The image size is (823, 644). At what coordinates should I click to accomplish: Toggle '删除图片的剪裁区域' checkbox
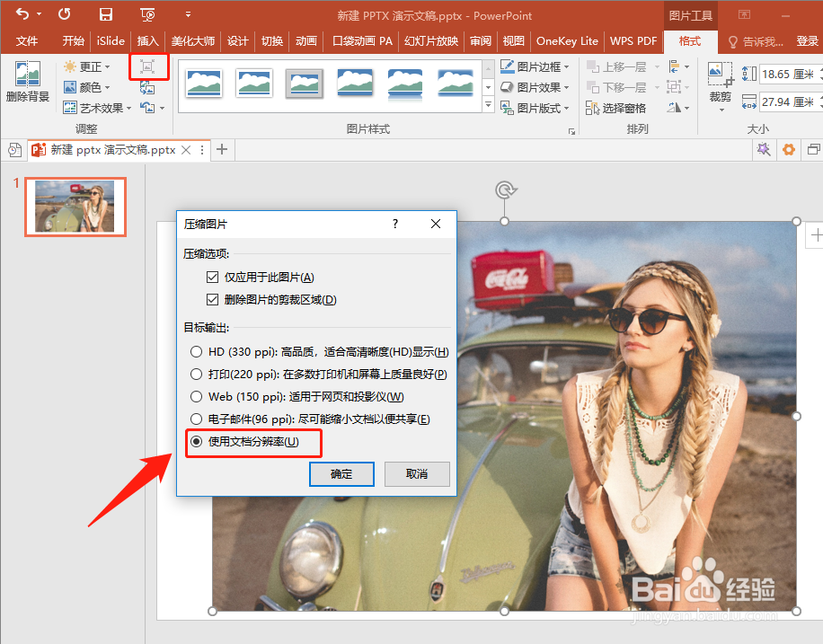(x=213, y=300)
